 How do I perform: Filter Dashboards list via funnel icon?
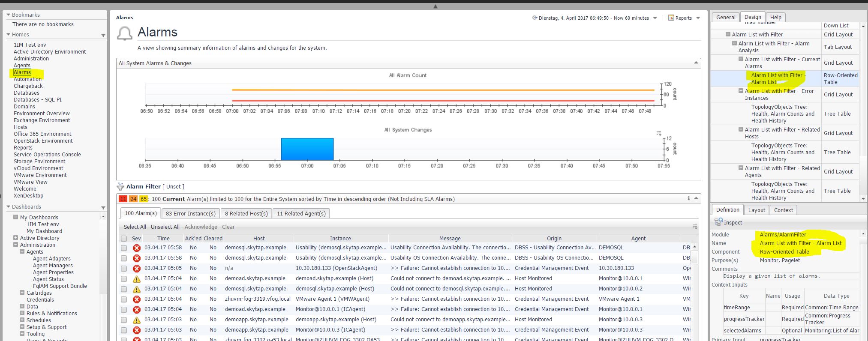click(x=103, y=207)
